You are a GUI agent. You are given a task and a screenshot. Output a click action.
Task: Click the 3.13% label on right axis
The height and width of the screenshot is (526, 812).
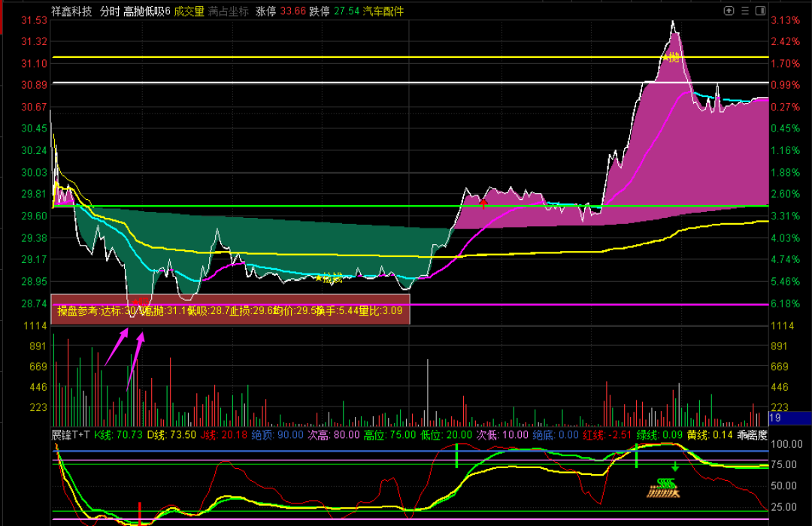(785, 20)
